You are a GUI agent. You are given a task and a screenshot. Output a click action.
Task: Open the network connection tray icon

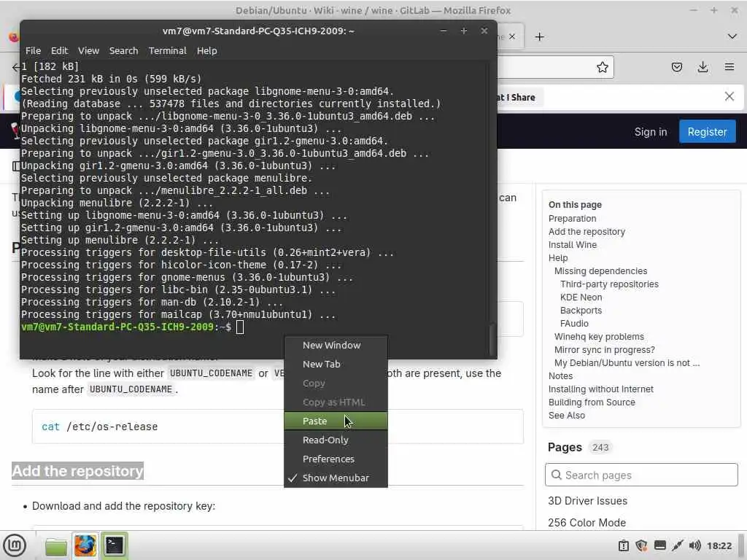point(677,545)
